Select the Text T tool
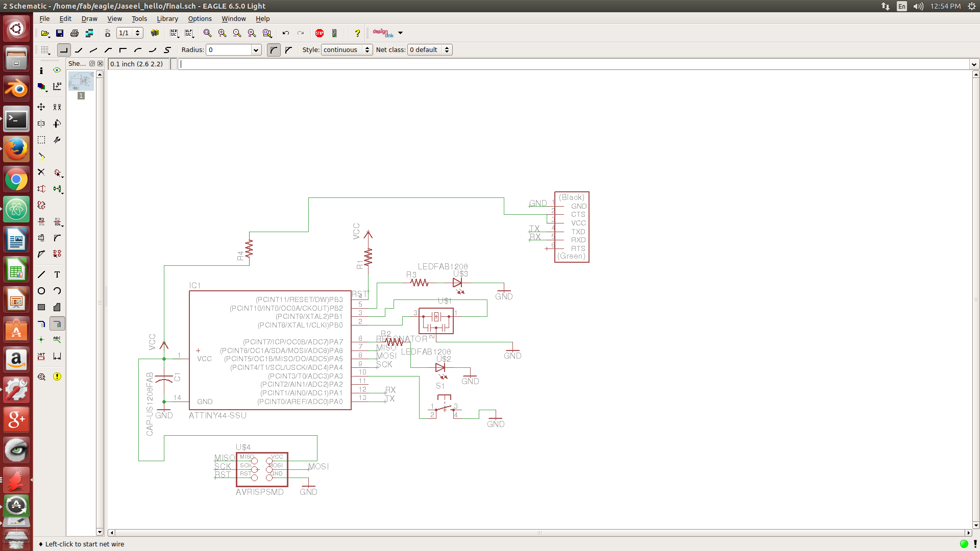The height and width of the screenshot is (551, 980). point(57,274)
